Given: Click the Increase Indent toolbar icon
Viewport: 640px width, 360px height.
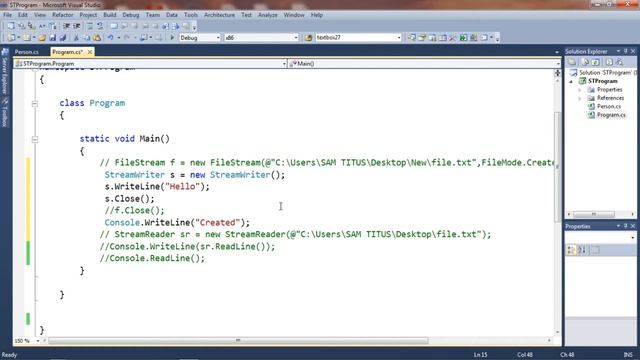Looking at the screenshot, I should point(76,26).
